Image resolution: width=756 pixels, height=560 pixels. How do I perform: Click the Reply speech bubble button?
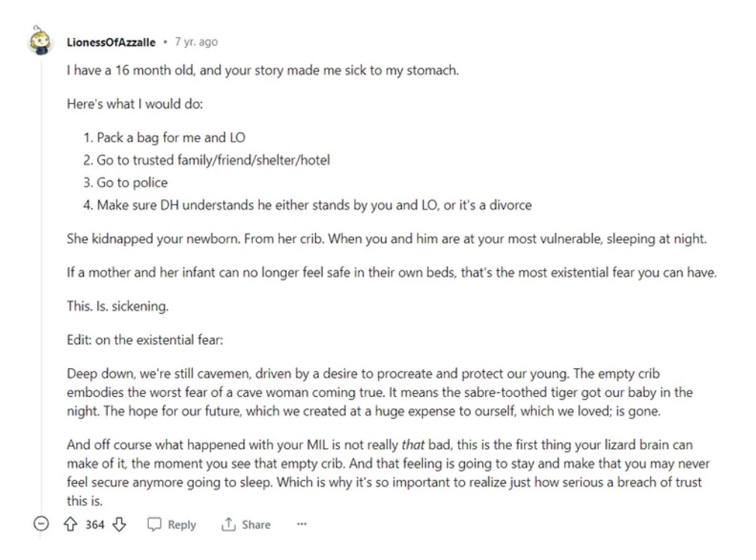click(171, 524)
